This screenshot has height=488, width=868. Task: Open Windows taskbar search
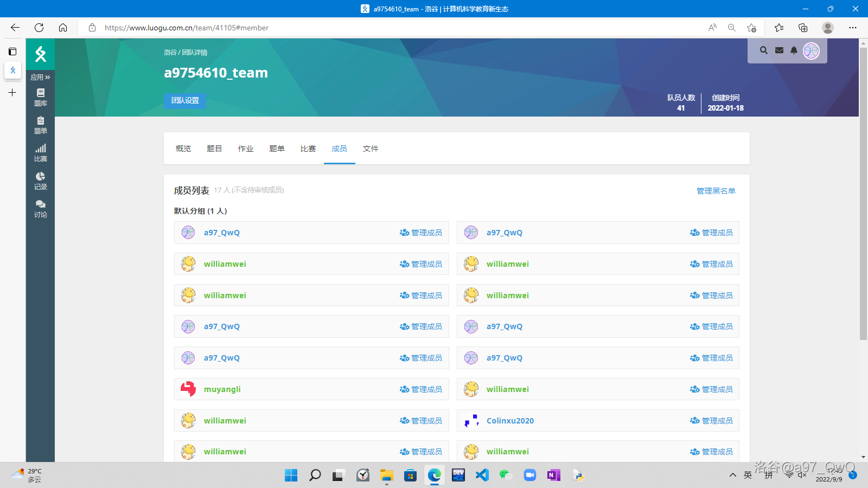click(x=315, y=476)
